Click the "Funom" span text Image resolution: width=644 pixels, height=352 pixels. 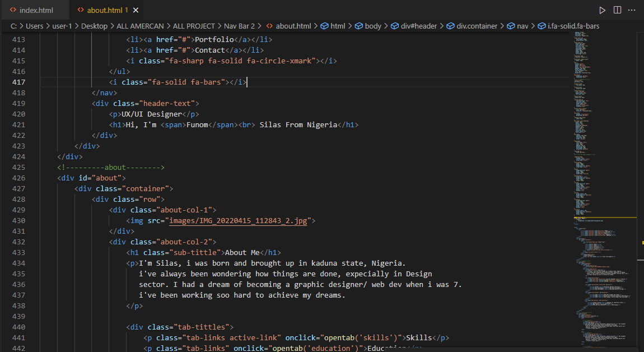[x=197, y=124]
